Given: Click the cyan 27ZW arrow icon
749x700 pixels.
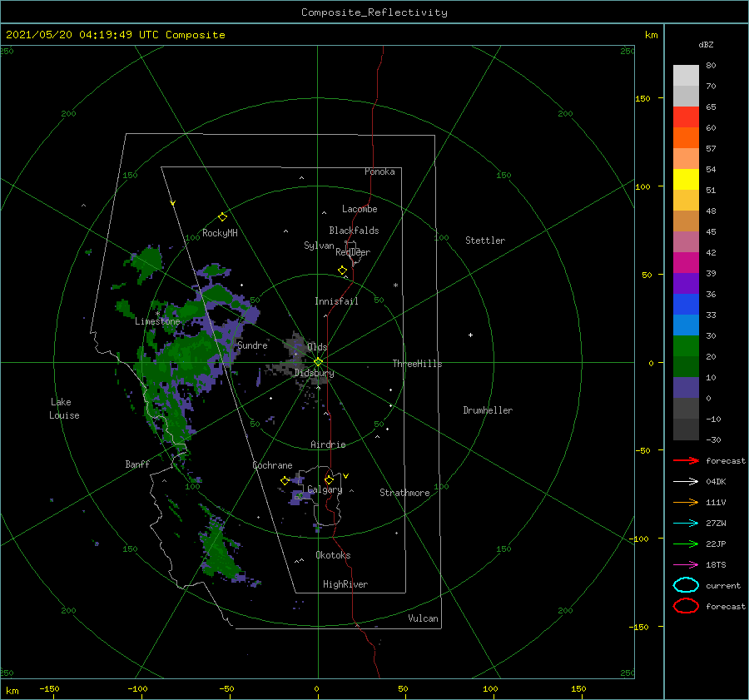Looking at the screenshot, I should point(686,524).
